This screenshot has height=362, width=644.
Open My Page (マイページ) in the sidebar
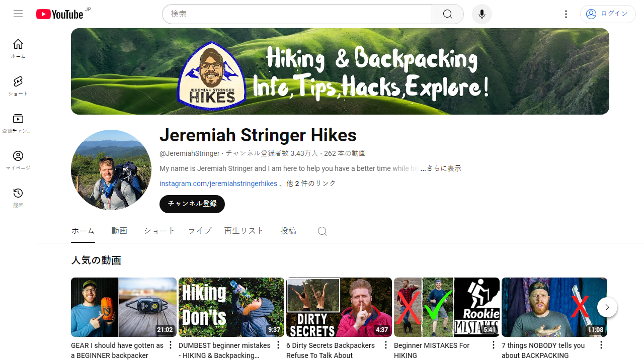pos(18,160)
